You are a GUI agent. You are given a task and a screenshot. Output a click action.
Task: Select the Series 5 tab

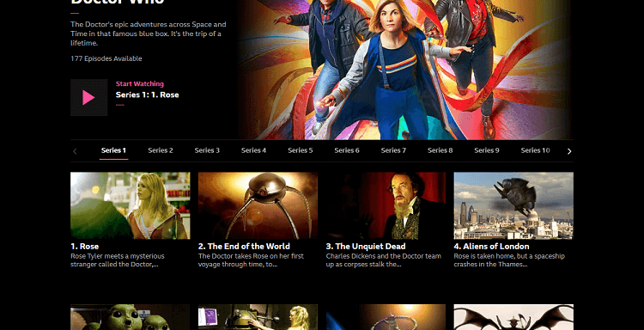pos(301,150)
